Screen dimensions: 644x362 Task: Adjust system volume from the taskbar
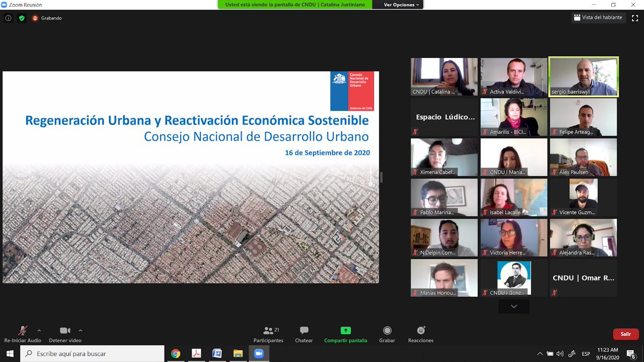560,353
